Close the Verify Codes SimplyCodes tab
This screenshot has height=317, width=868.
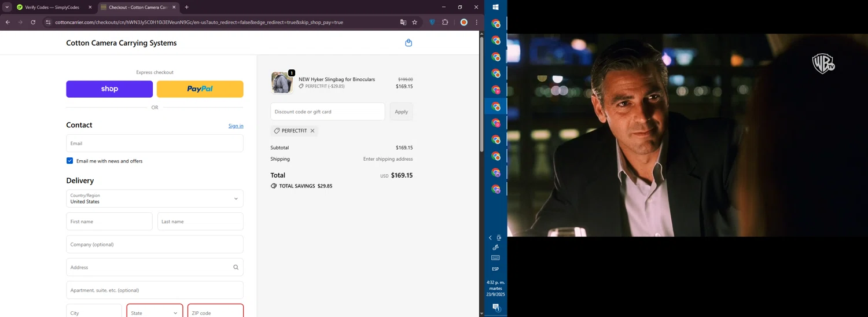90,8
